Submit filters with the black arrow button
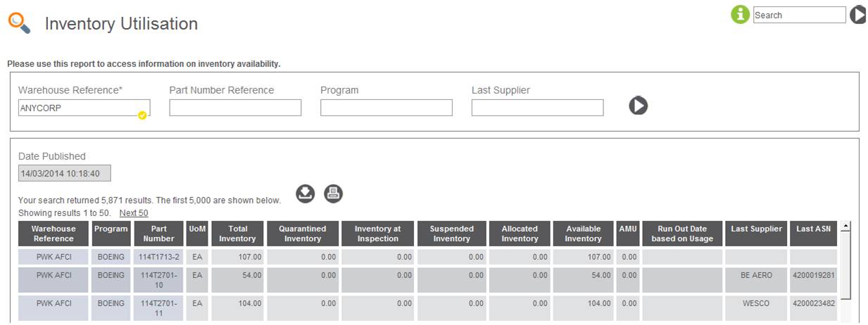Viewport: 868px width, 325px height. tap(638, 106)
